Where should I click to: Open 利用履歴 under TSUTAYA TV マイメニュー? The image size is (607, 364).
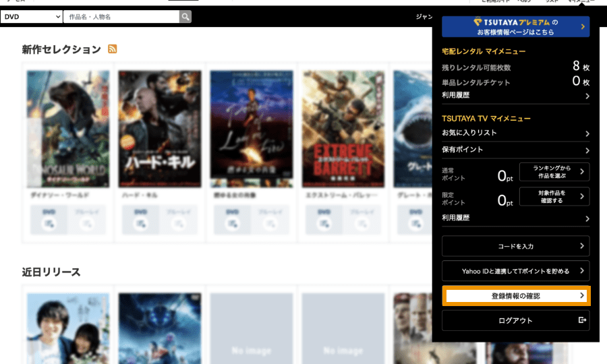[515, 218]
